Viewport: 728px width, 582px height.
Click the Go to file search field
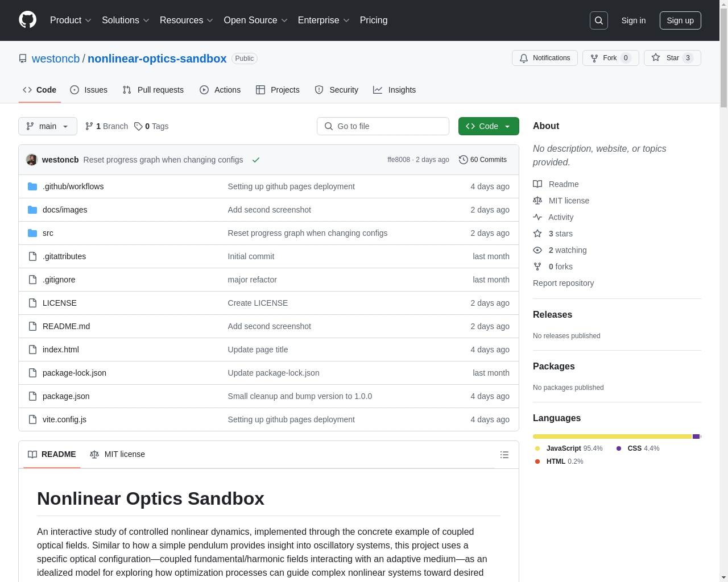383,126
